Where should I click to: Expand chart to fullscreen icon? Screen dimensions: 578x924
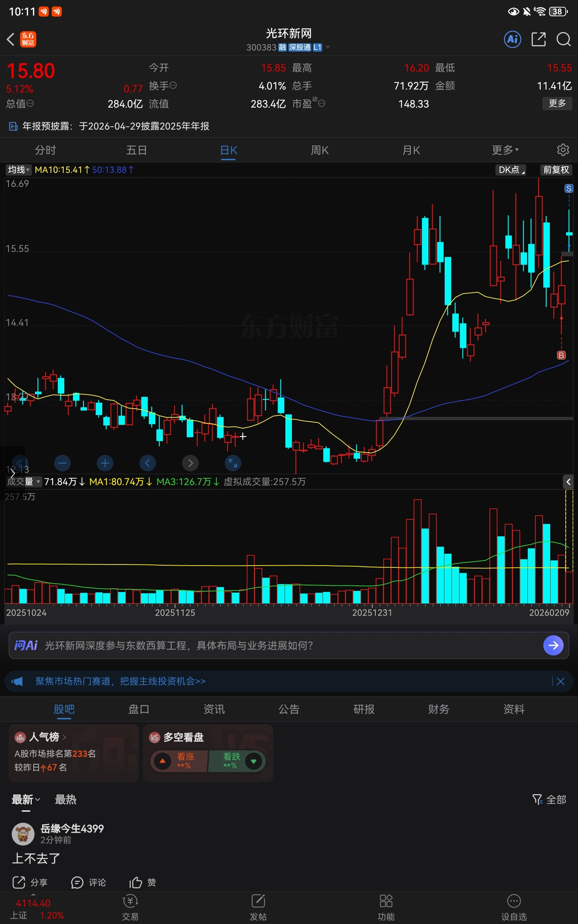click(233, 463)
